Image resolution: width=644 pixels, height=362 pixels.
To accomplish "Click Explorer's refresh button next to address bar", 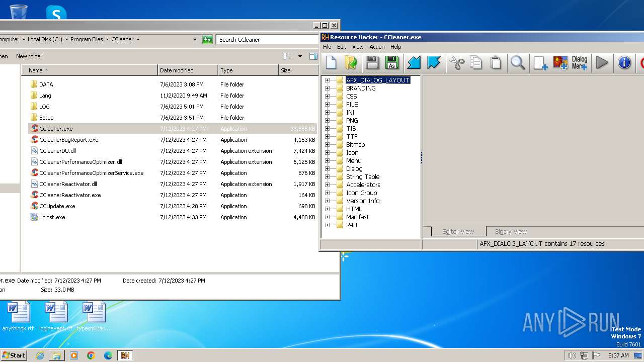I will [x=207, y=40].
